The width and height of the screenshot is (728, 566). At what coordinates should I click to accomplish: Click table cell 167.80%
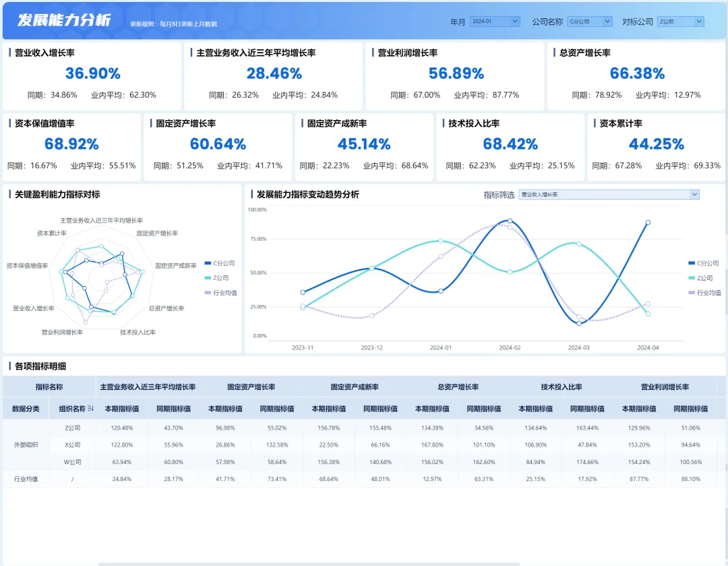432,445
